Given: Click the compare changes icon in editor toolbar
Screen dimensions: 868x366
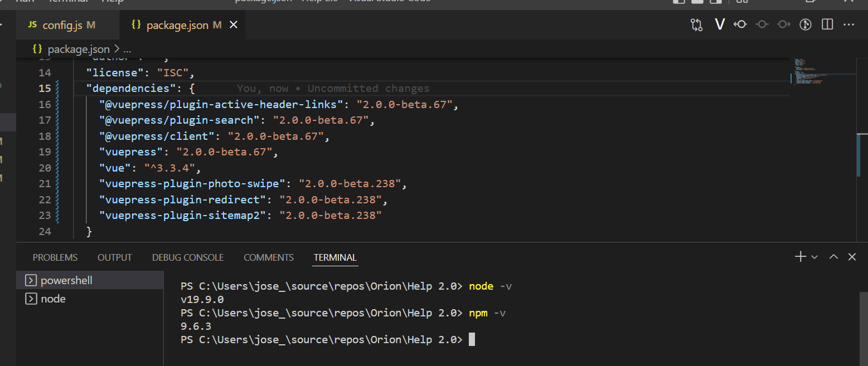Looking at the screenshot, I should coord(696,24).
